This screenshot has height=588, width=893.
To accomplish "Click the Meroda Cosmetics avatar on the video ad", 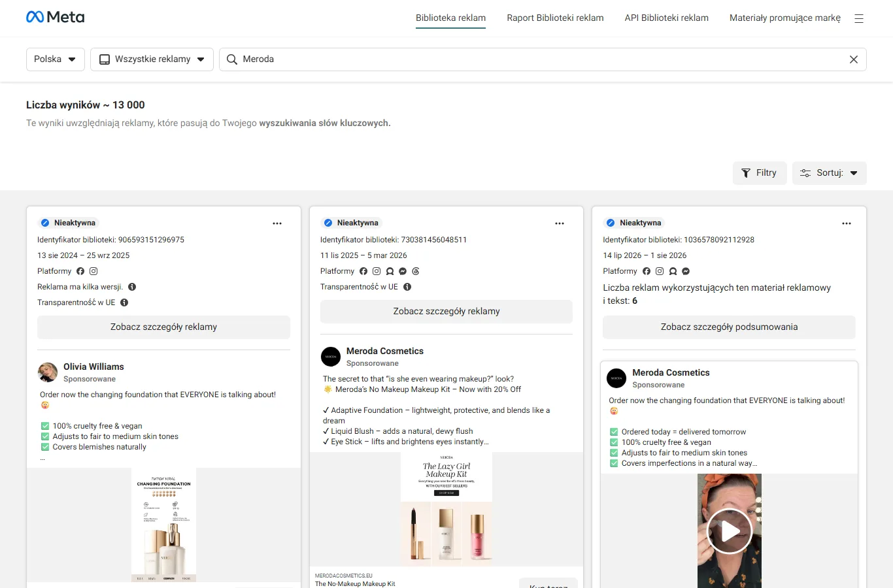I will coord(616,378).
